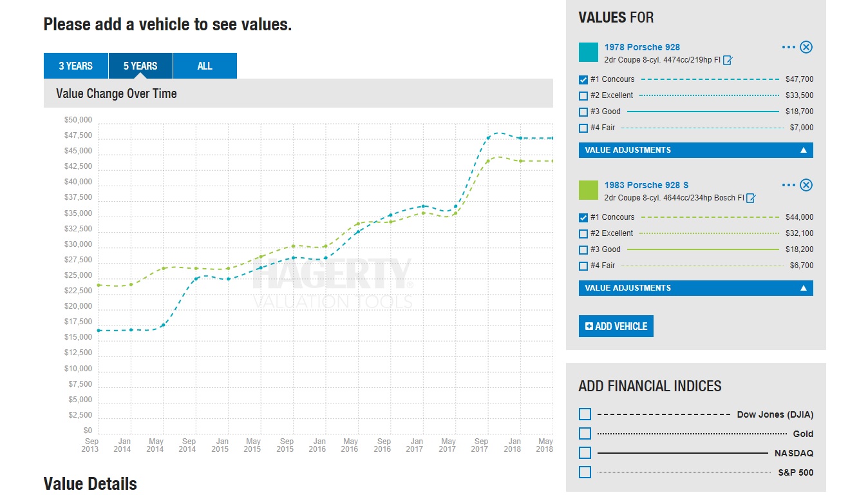The width and height of the screenshot is (868, 495).
Task: Edit the 1978 Porsche 928 engine spec
Action: pos(728,61)
